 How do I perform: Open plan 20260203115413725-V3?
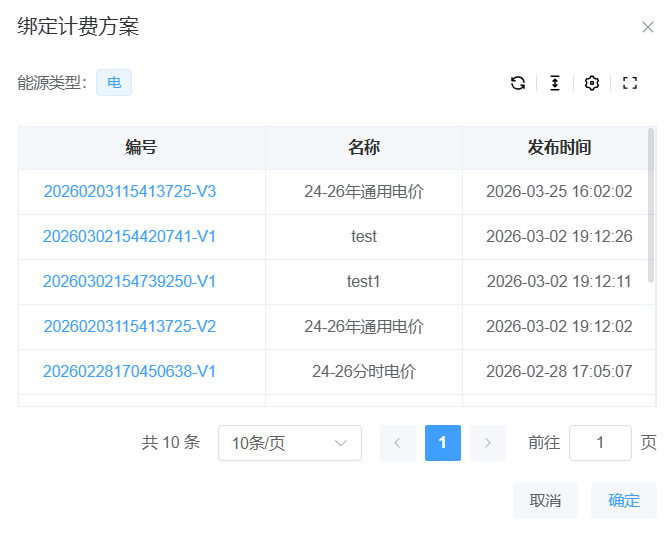130,192
